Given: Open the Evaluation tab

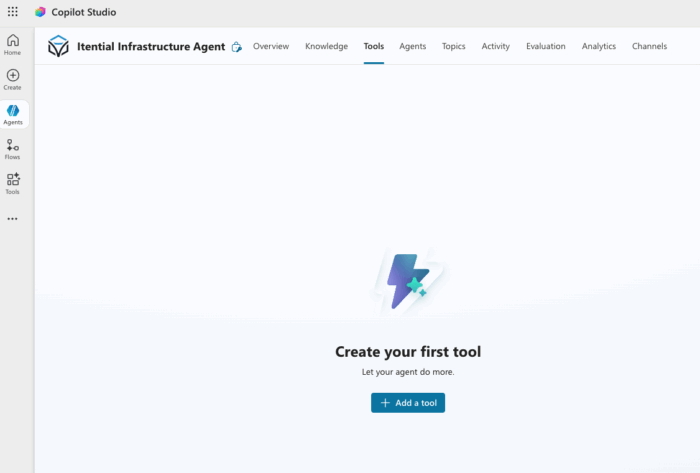Looking at the screenshot, I should point(546,46).
